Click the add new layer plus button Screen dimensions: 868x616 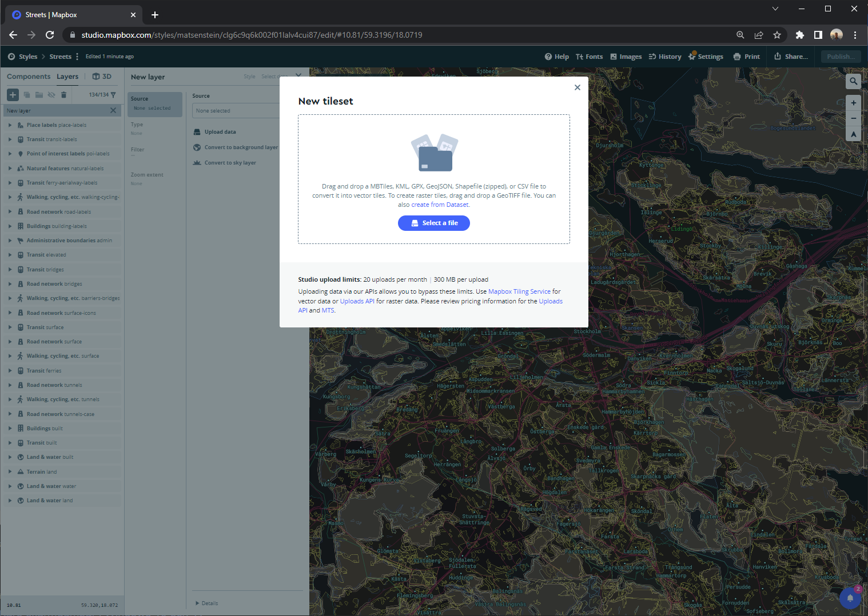[x=13, y=95]
